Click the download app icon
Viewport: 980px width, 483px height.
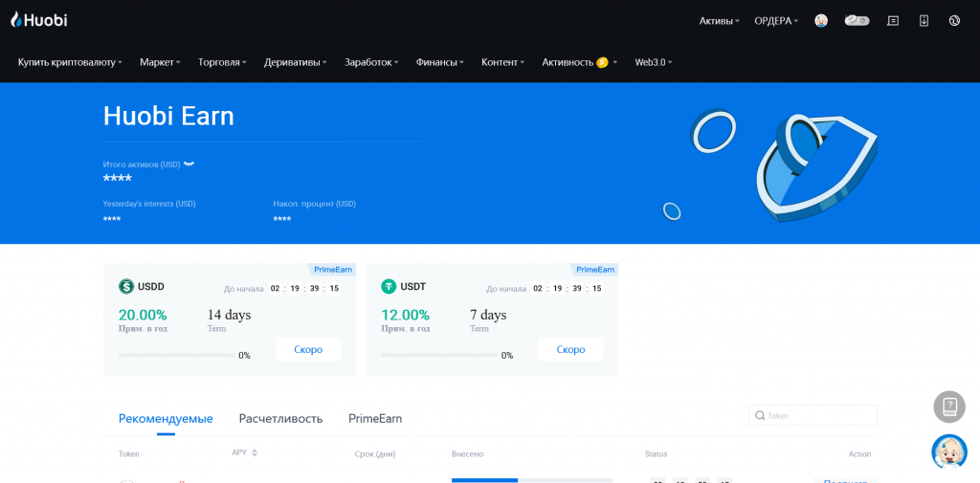[924, 21]
